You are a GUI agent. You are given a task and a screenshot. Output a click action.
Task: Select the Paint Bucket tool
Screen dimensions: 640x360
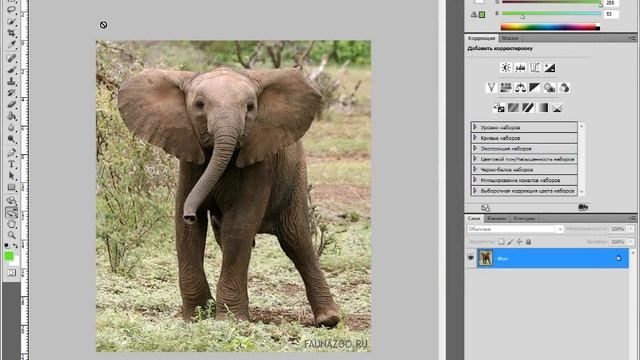coord(11,116)
